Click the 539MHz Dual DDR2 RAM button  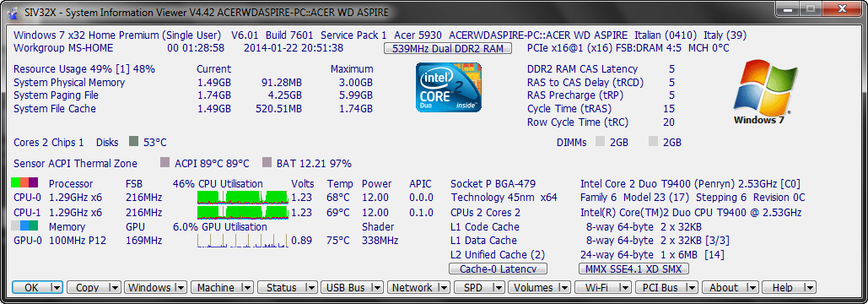[x=448, y=48]
